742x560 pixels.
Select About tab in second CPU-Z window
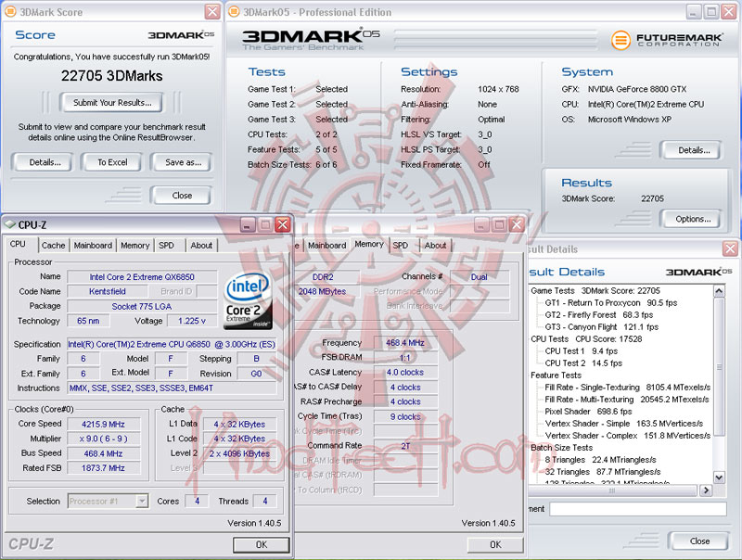[x=435, y=246]
